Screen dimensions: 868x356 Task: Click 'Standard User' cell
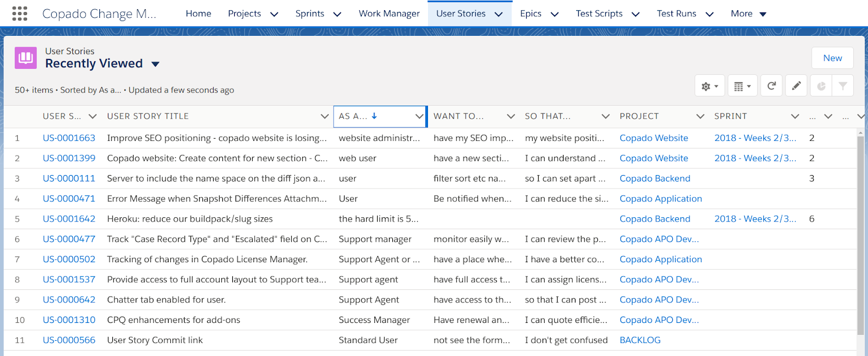tap(368, 340)
